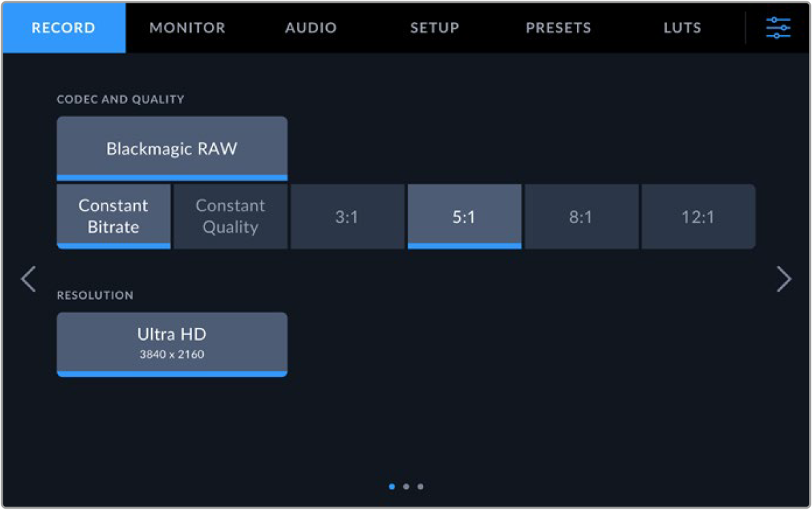Image resolution: width=812 pixels, height=510 pixels.
Task: Choose Constant Quality mode
Action: click(230, 217)
